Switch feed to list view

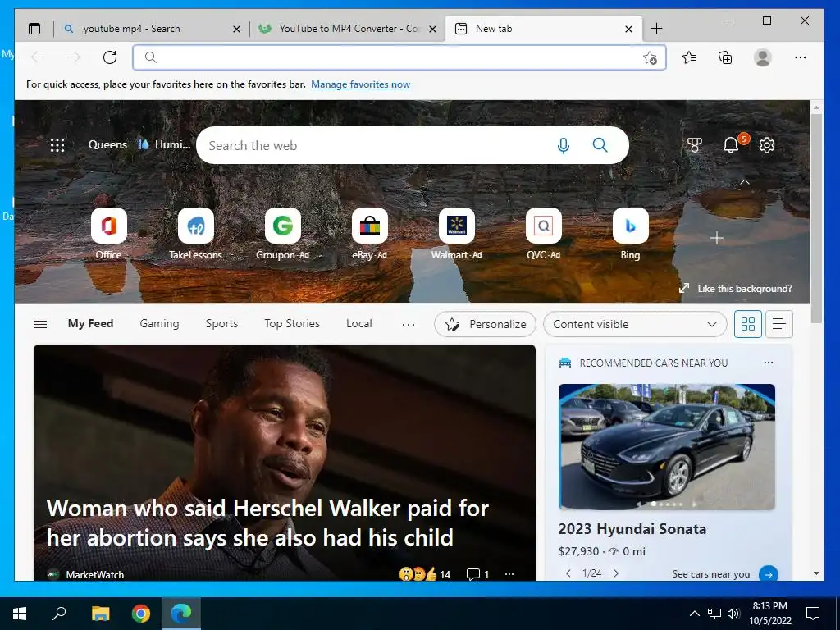779,323
